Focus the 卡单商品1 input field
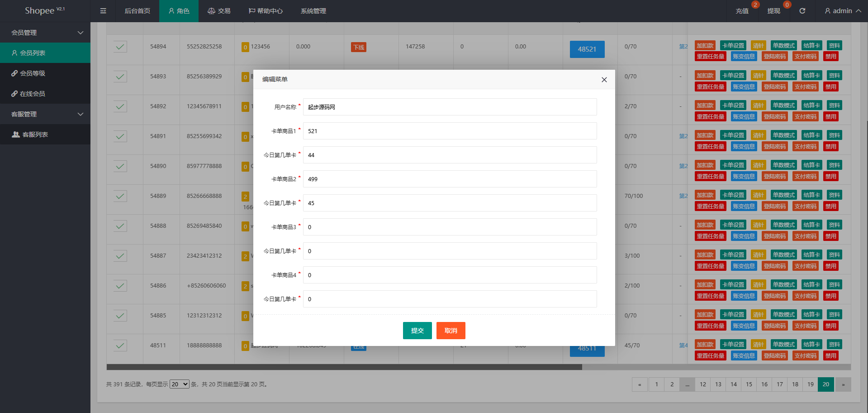 (x=450, y=131)
